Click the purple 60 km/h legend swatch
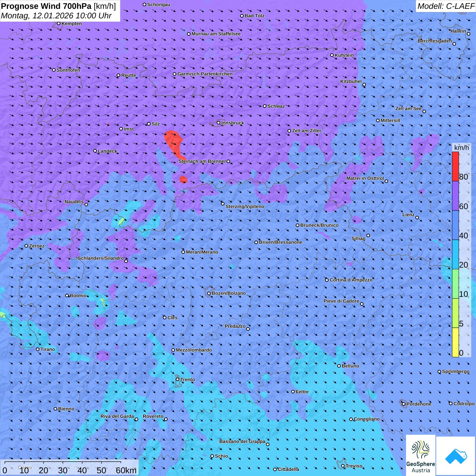The image size is (476, 476). (455, 196)
